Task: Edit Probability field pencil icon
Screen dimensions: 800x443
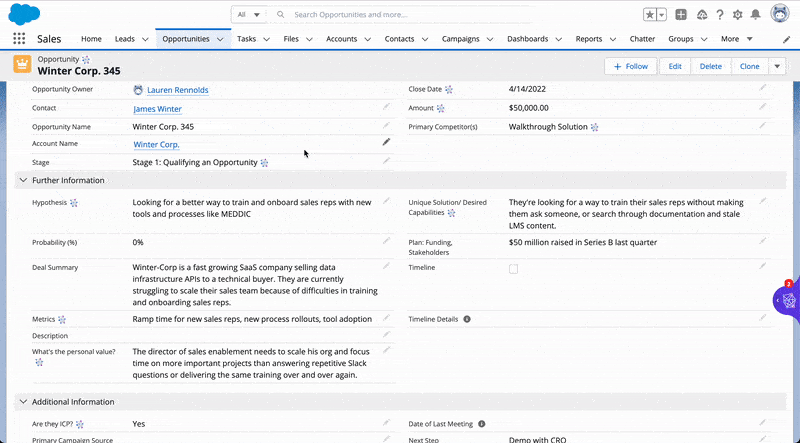Action: point(386,241)
